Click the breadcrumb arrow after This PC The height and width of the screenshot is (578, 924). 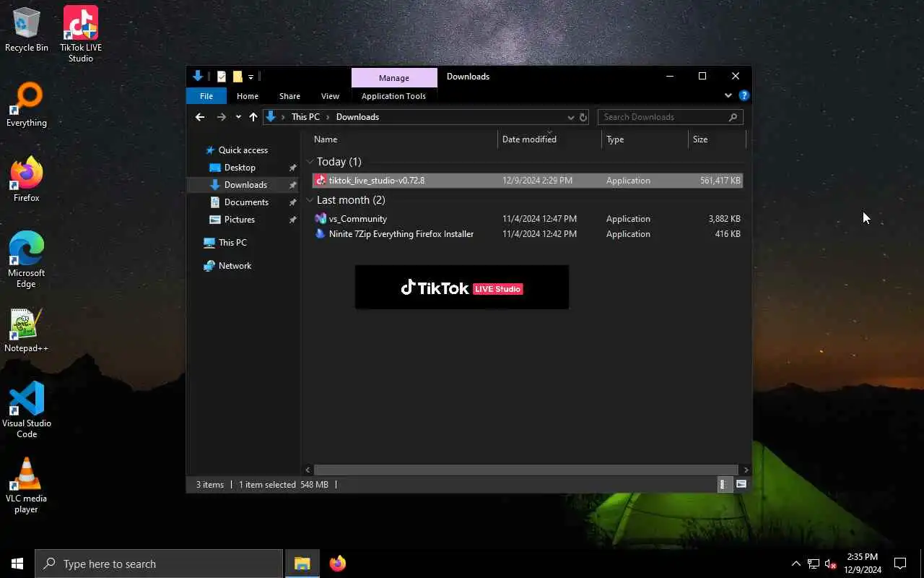click(328, 117)
